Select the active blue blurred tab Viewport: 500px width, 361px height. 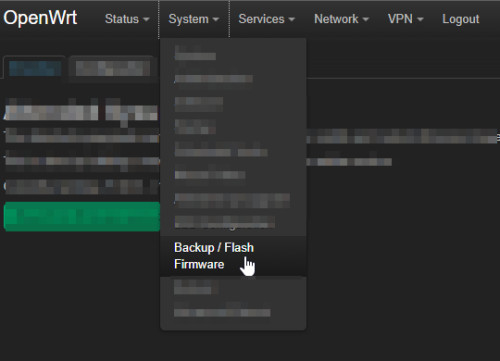tap(35, 68)
